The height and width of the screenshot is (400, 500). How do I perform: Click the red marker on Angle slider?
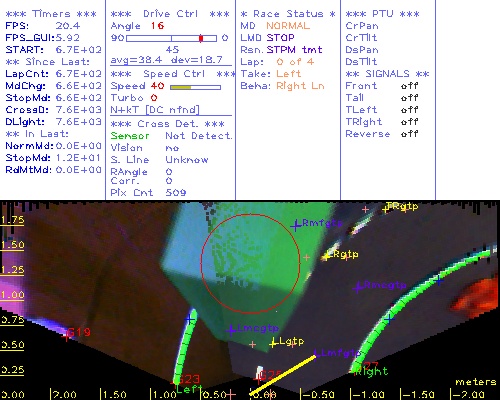click(x=201, y=38)
